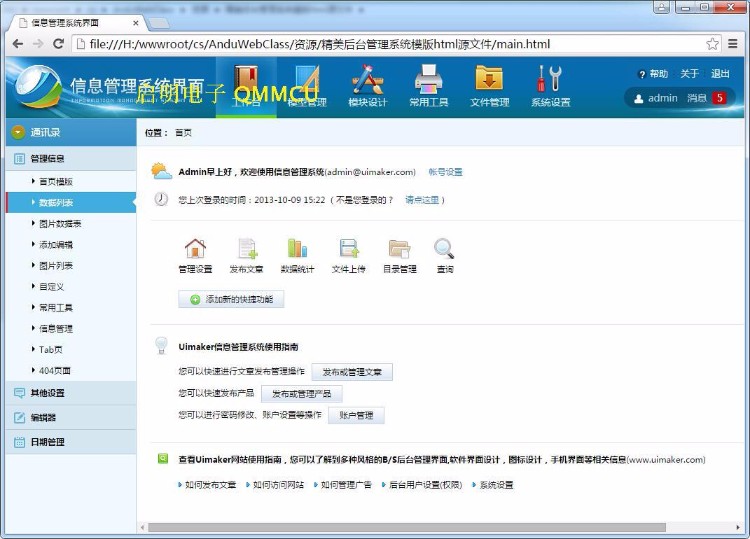Open the 404页面 sidebar item
Image resolution: width=750 pixels, height=539 pixels.
(55, 371)
